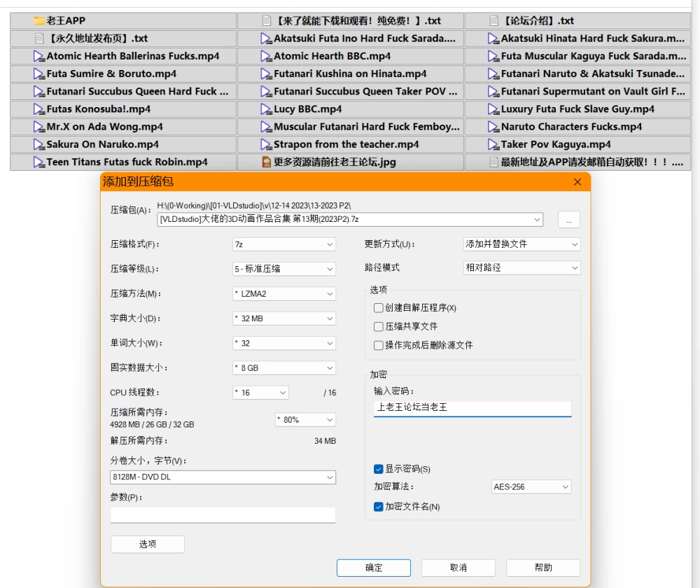
Task: Select the 更多资源请前往老王论坛.jpg image icon
Action: tap(267, 162)
